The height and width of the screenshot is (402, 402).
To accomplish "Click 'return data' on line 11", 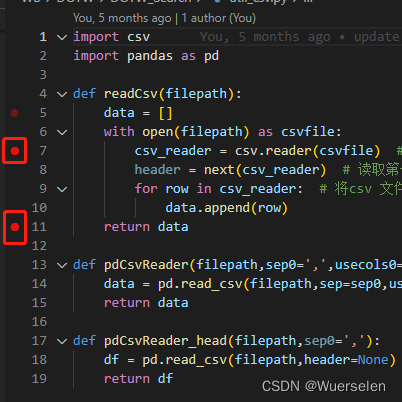I will pyautogui.click(x=146, y=227).
